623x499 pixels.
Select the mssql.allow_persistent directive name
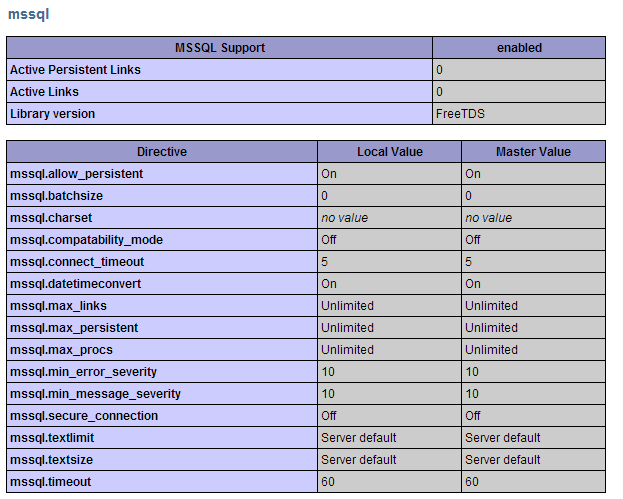click(76, 174)
